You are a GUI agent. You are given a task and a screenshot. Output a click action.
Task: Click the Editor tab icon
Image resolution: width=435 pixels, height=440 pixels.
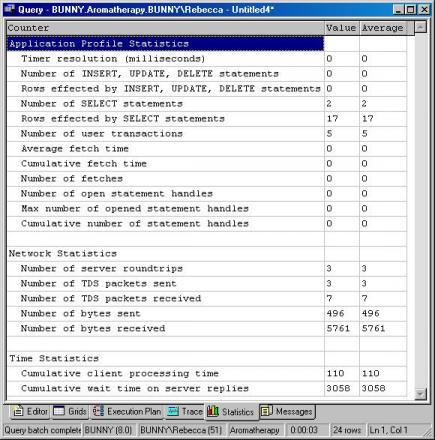18,411
